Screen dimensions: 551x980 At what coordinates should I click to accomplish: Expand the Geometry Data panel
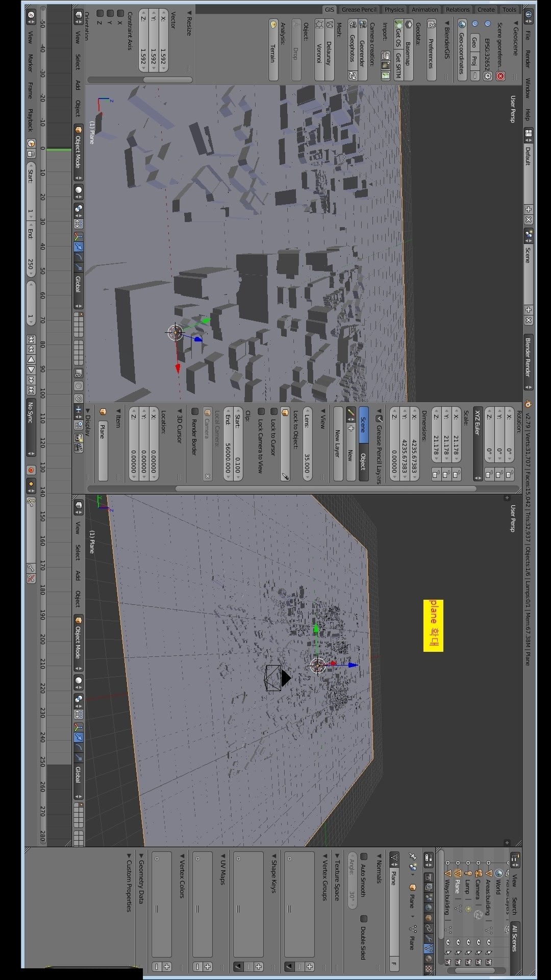141,856
